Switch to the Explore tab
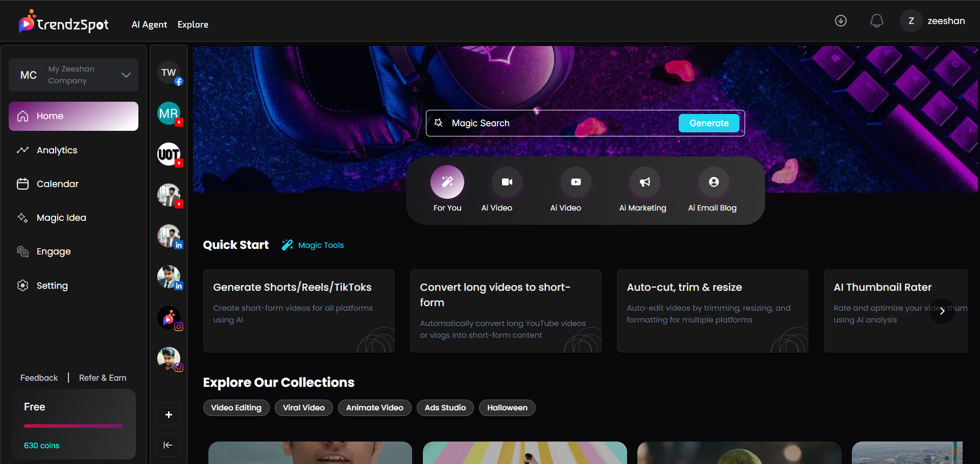Image resolution: width=980 pixels, height=464 pixels. pyautogui.click(x=193, y=24)
